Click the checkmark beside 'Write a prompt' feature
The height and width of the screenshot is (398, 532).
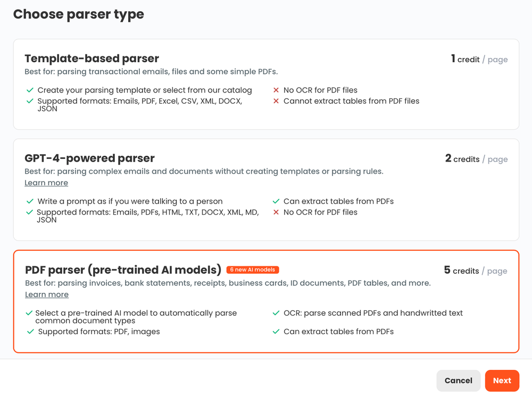coord(30,201)
